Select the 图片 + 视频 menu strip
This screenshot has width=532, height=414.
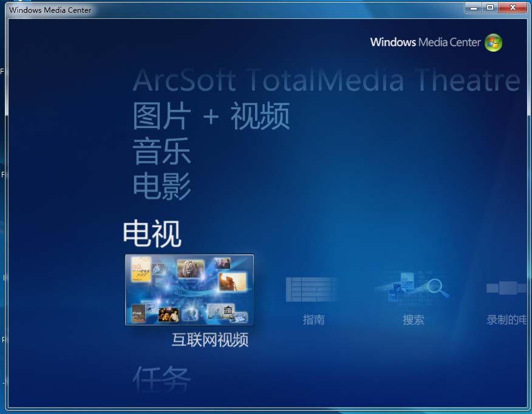211,116
